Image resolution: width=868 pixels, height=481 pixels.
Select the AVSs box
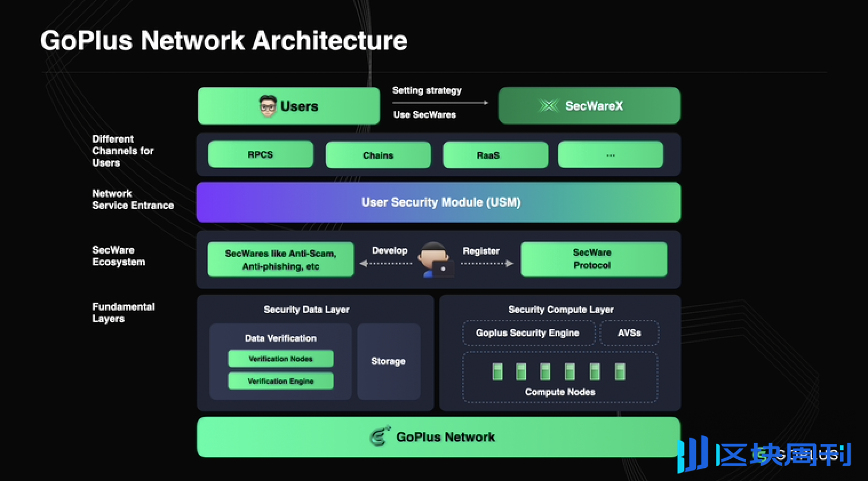click(x=630, y=333)
